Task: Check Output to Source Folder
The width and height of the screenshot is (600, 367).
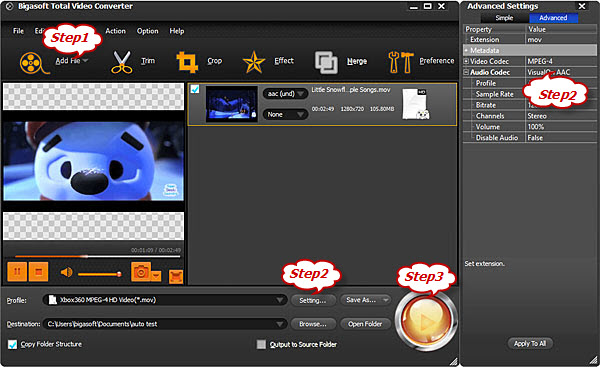Action: (261, 344)
